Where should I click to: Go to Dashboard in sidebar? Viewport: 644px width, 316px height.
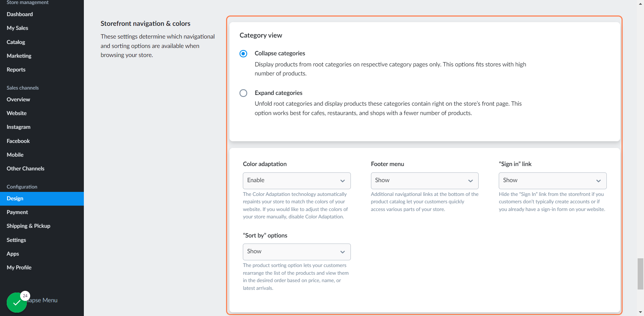pos(20,14)
